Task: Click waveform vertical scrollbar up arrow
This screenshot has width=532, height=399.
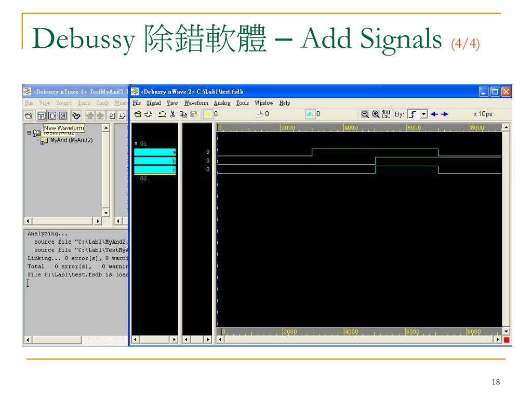Action: click(506, 127)
